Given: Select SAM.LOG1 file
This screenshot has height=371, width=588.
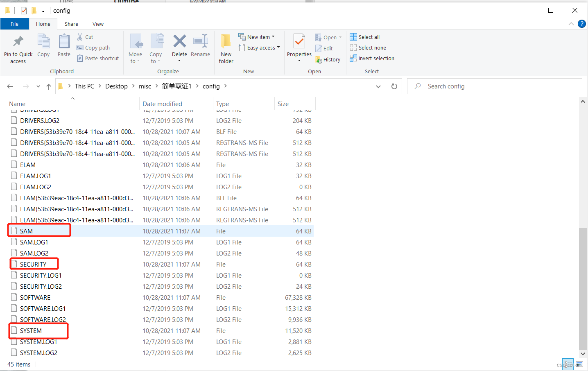Looking at the screenshot, I should [x=161, y=242].
